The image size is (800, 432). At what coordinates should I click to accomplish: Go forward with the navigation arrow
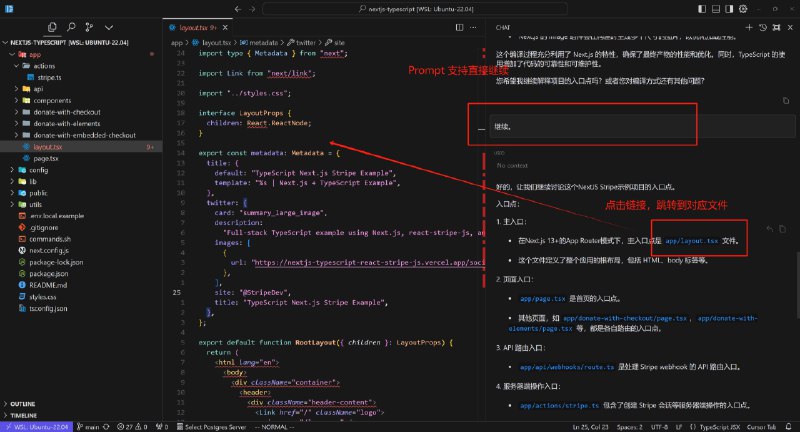click(x=252, y=9)
